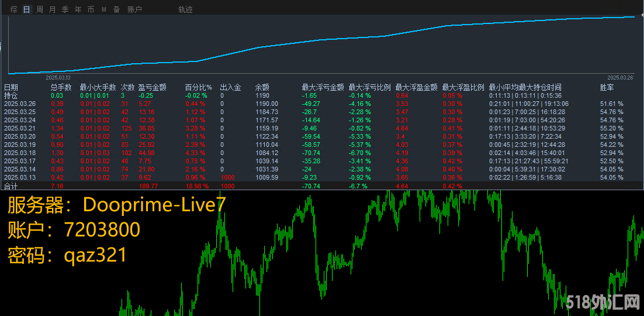Click the trade count 125 cell

(x=126, y=128)
